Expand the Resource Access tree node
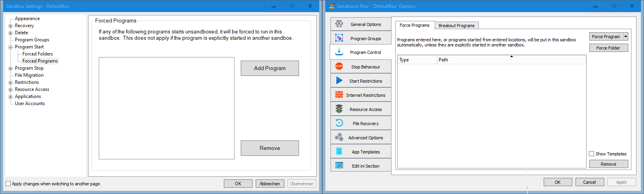The width and height of the screenshot is (644, 194). click(x=11, y=90)
